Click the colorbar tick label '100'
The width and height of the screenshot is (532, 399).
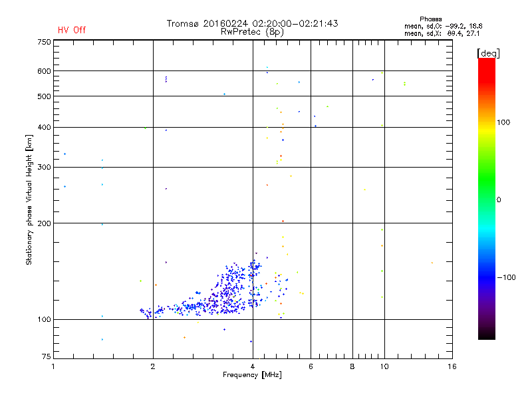503,122
